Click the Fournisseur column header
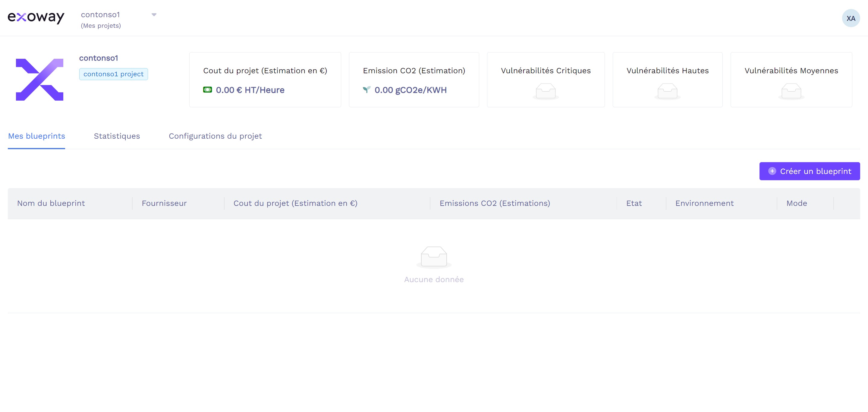 pos(164,203)
